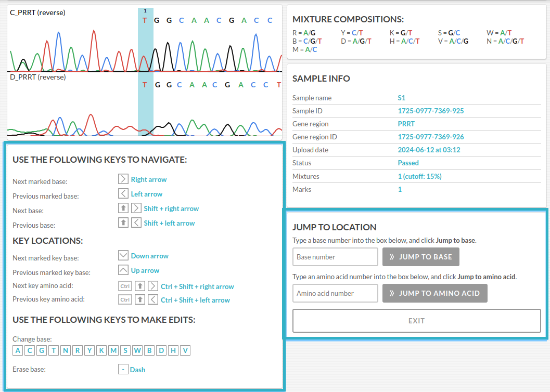Click the Shift key icon beside Shift + right arrow
550x392 pixels.
(123, 208)
